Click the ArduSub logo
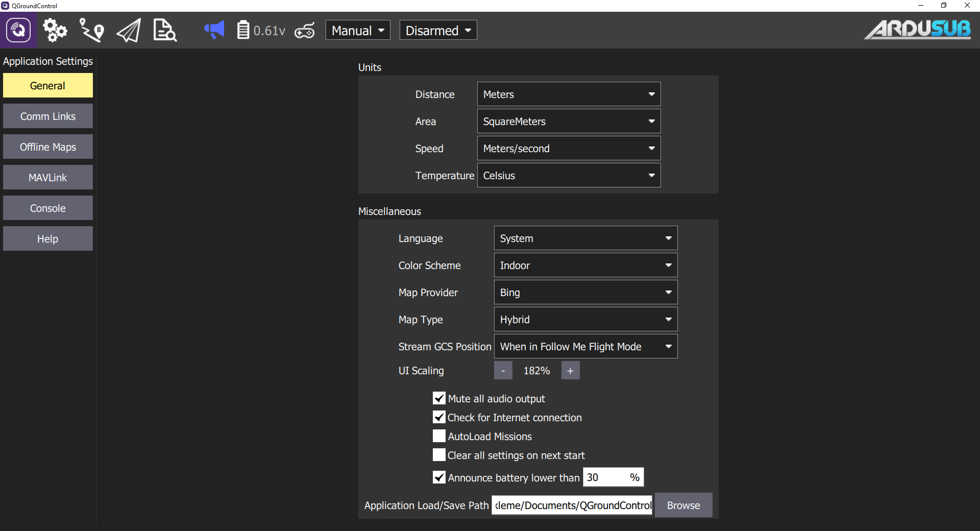 click(x=918, y=30)
